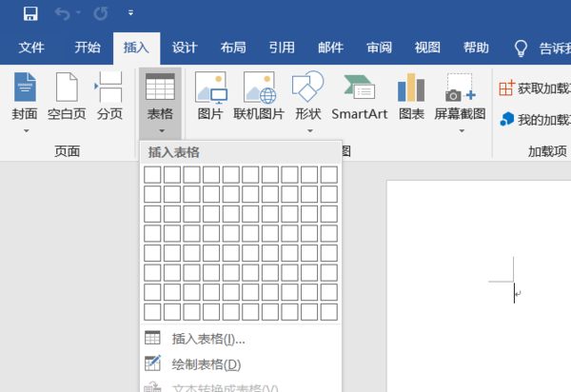Screen dimensions: 571x392
Task: Insert a chart with 图表
Action: click(x=411, y=96)
